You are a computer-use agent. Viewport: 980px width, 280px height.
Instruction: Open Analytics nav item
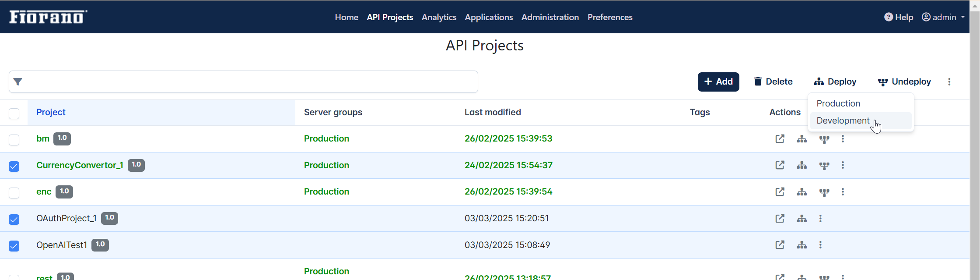pos(439,17)
